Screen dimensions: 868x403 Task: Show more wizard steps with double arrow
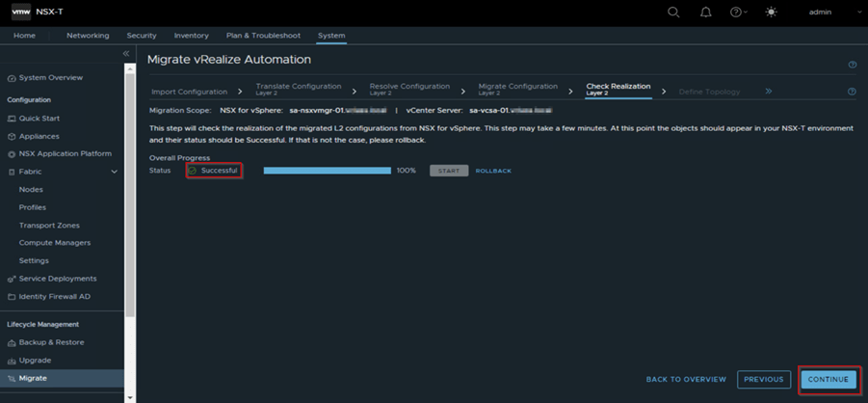point(769,92)
